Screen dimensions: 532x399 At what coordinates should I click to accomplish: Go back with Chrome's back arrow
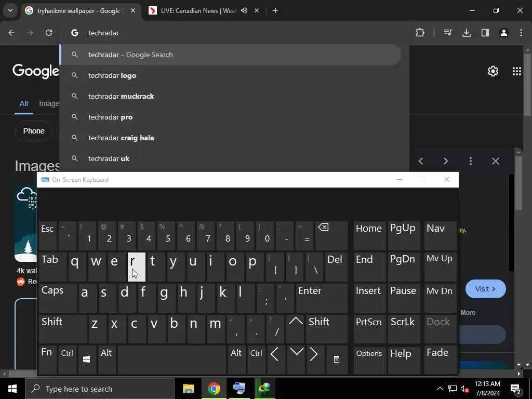[11, 33]
